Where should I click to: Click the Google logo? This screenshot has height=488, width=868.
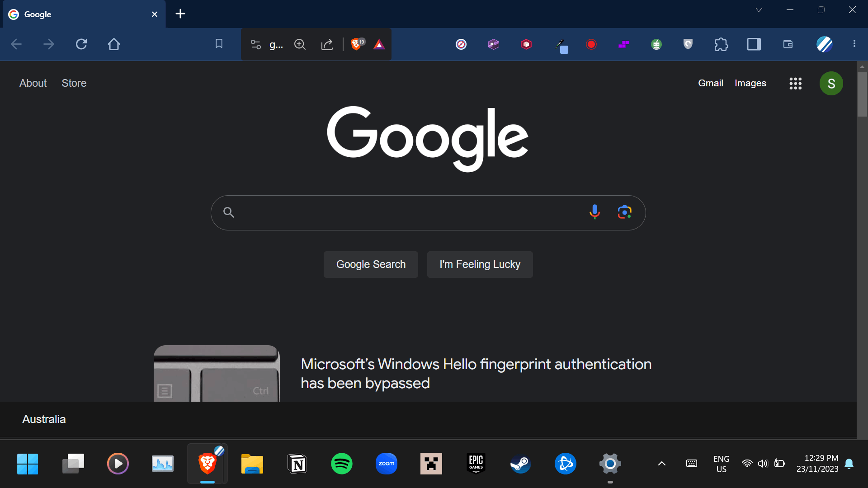[x=428, y=138]
